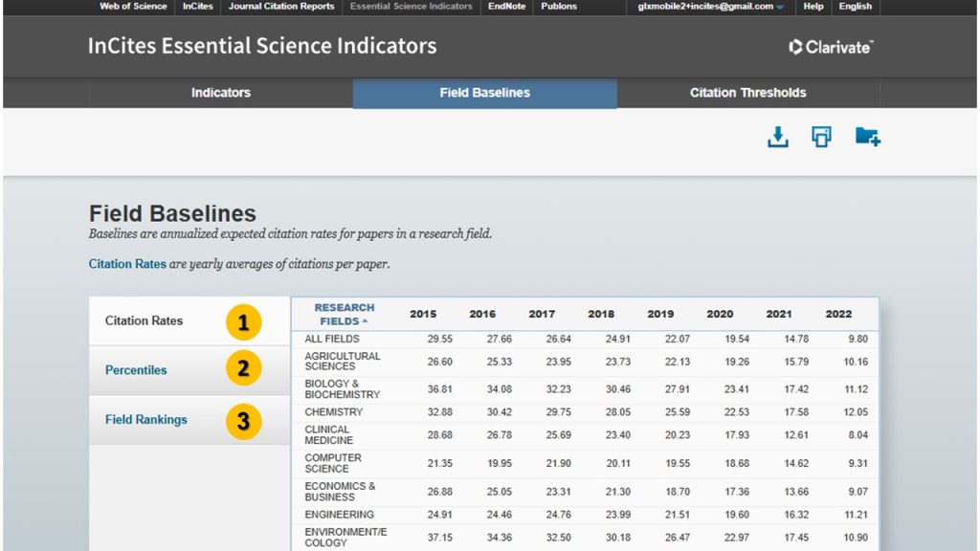The width and height of the screenshot is (980, 551).
Task: Click the 2019 column header
Action: pos(660,314)
